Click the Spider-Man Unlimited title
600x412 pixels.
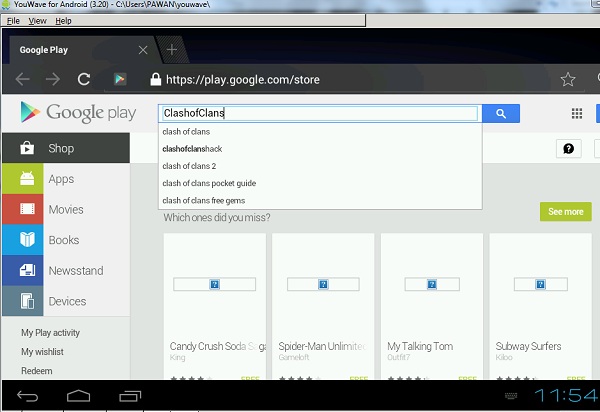(322, 346)
